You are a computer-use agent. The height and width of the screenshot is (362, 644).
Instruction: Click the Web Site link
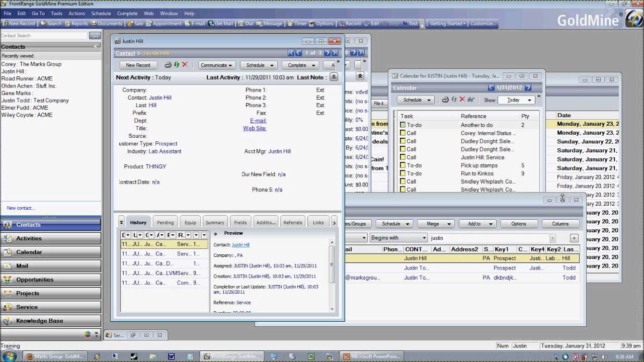pyautogui.click(x=255, y=128)
